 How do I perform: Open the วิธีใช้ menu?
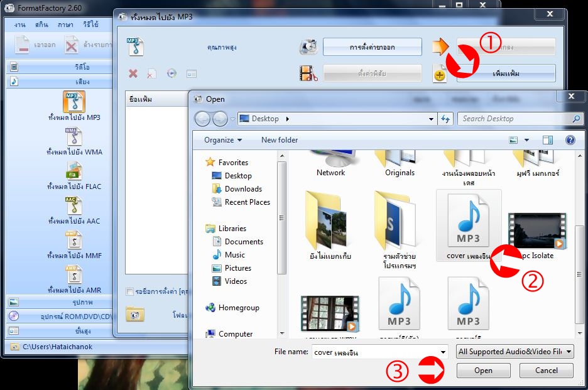click(90, 25)
